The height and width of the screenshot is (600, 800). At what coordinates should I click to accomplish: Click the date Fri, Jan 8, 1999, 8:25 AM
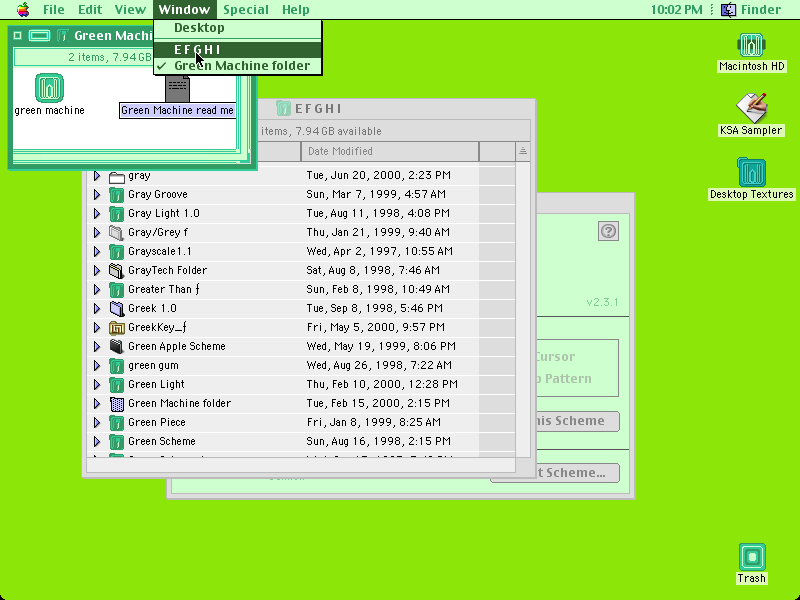(x=373, y=422)
